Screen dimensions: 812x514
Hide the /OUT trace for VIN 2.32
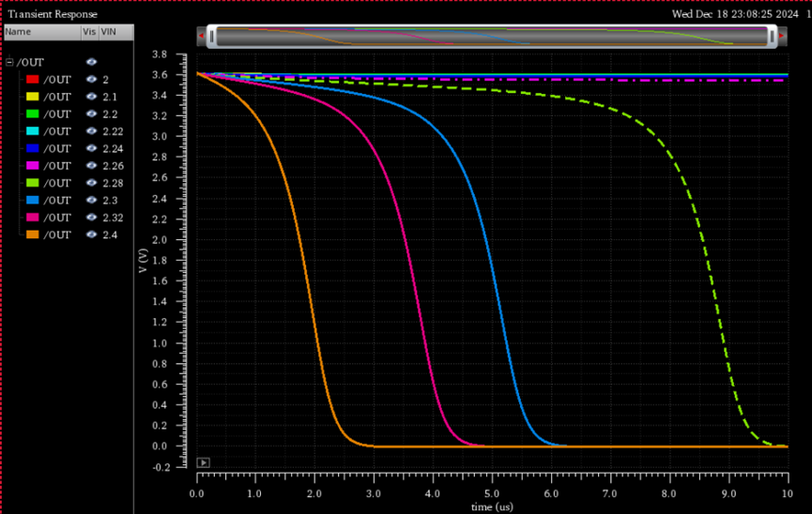point(91,218)
